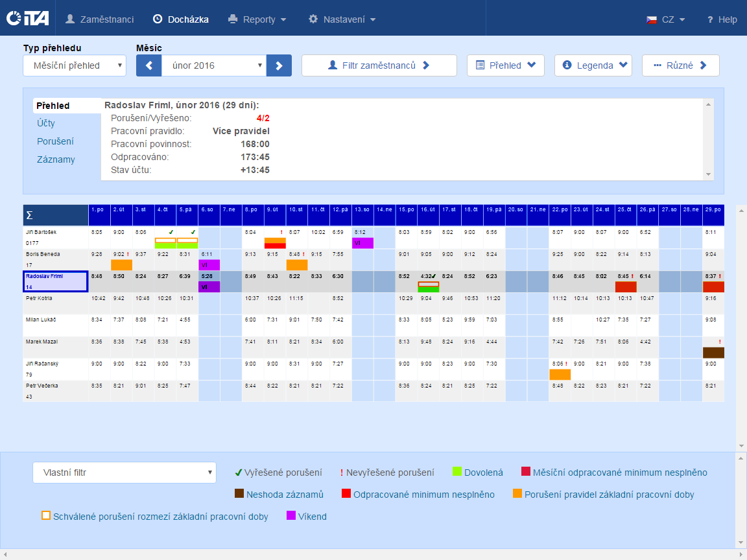
Task: Select the Radoslav Friml employee row name
Action: click(55, 281)
